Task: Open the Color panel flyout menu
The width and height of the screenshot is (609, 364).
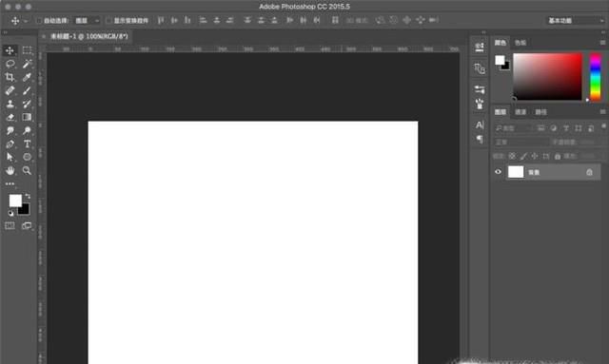Action: (x=602, y=43)
